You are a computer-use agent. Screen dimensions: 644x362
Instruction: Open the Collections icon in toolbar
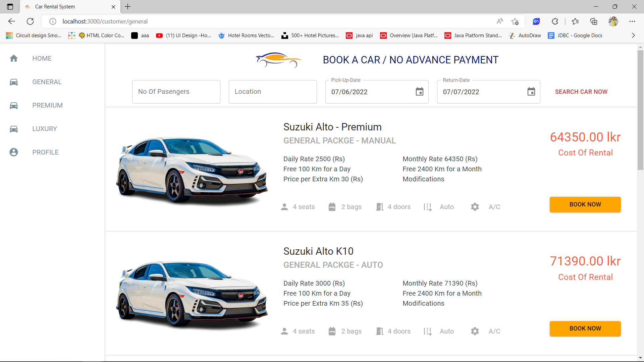594,21
